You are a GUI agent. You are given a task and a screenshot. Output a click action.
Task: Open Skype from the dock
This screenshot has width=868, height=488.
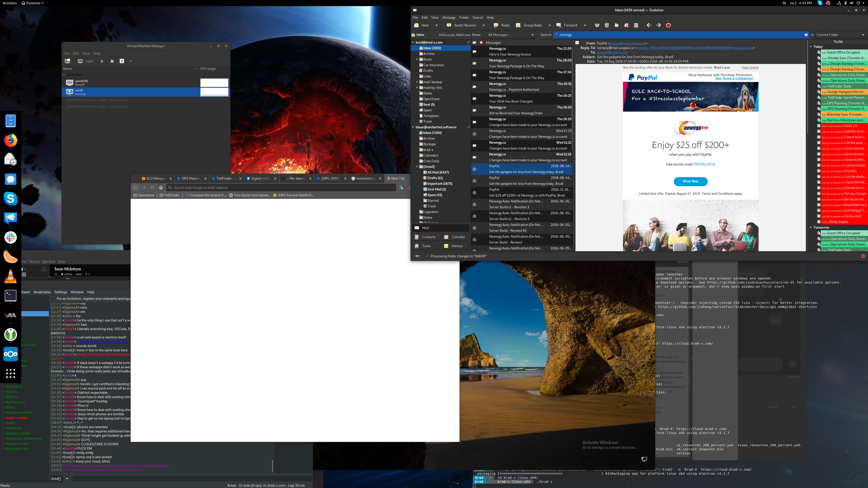[x=10, y=198]
